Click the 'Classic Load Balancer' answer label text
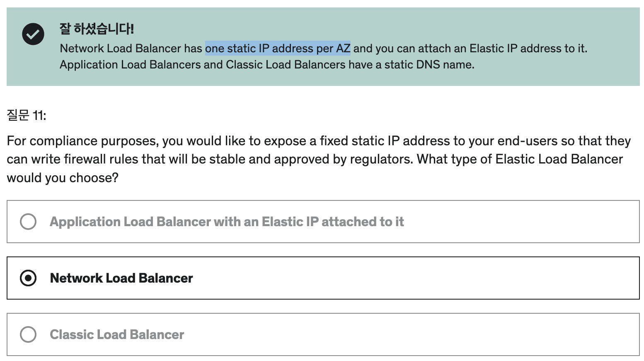This screenshot has width=644, height=361. coord(117,334)
